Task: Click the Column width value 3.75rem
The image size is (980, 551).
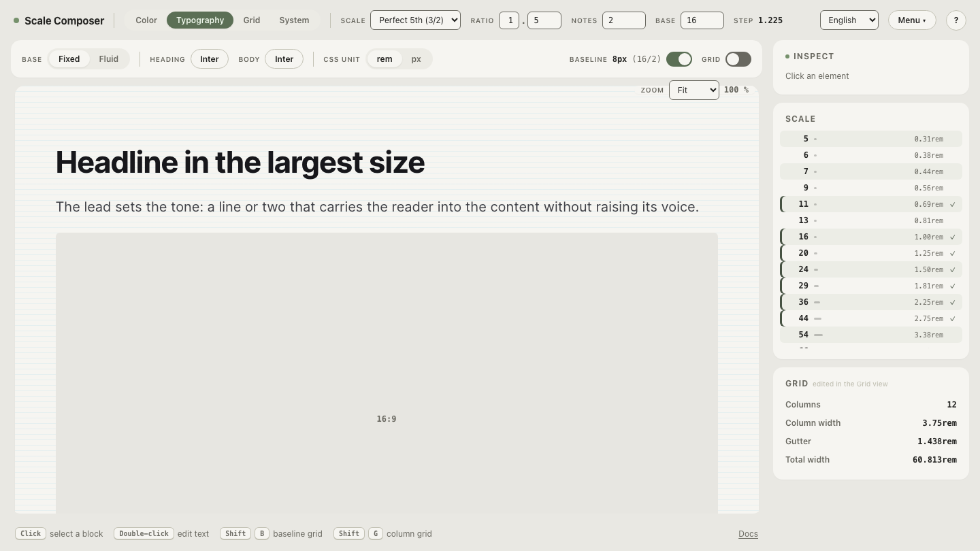Action: [939, 423]
